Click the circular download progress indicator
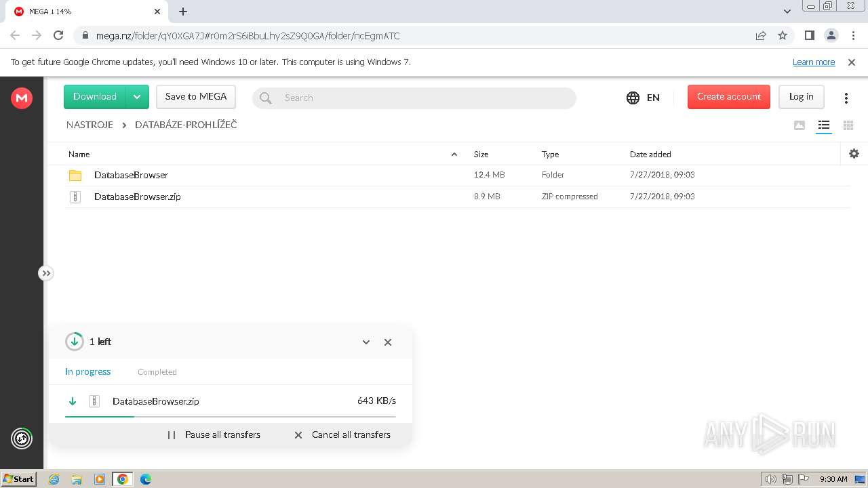Image resolution: width=868 pixels, height=488 pixels. [x=75, y=342]
